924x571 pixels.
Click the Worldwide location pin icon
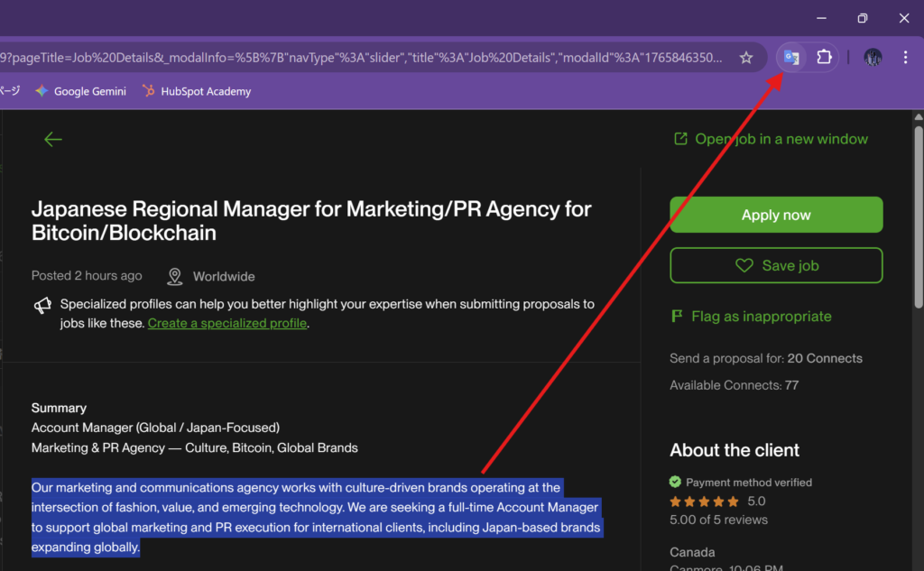[175, 276]
